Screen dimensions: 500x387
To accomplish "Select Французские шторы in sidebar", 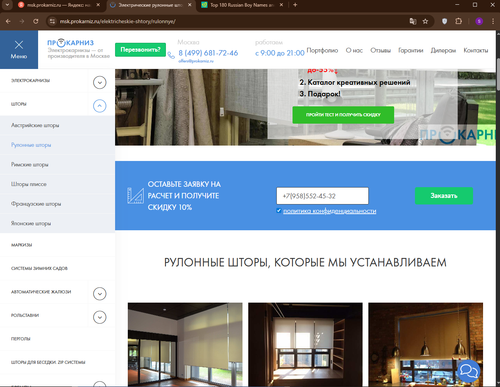I will pos(36,204).
